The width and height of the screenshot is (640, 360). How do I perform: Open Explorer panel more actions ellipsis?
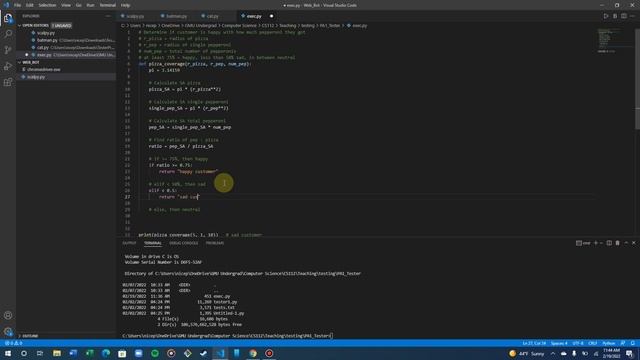108,16
